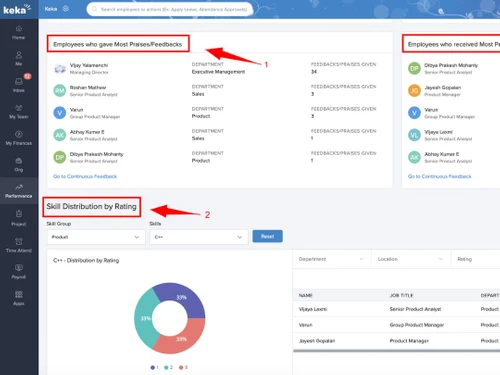Click the JOB TITLE column header

click(x=401, y=295)
